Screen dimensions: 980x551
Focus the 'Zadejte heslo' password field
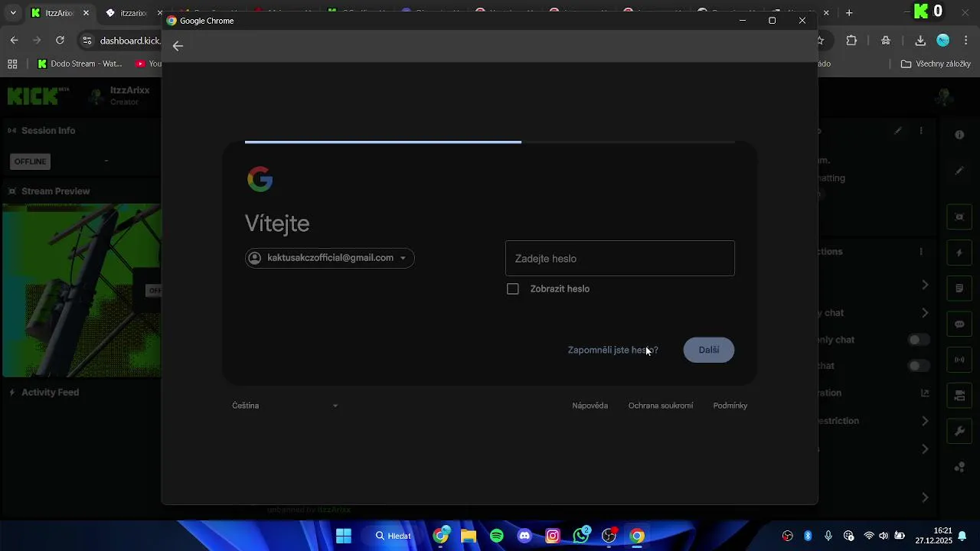point(619,259)
